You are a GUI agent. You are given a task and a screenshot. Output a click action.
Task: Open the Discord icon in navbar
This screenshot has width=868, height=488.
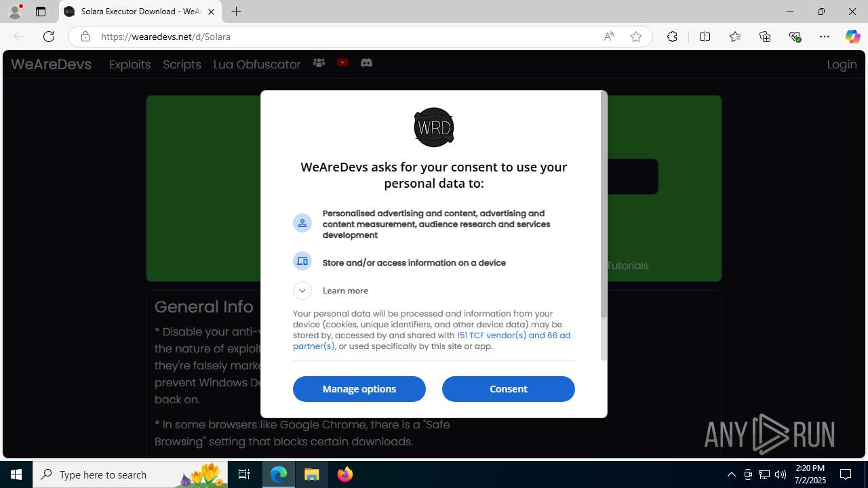pyautogui.click(x=366, y=63)
